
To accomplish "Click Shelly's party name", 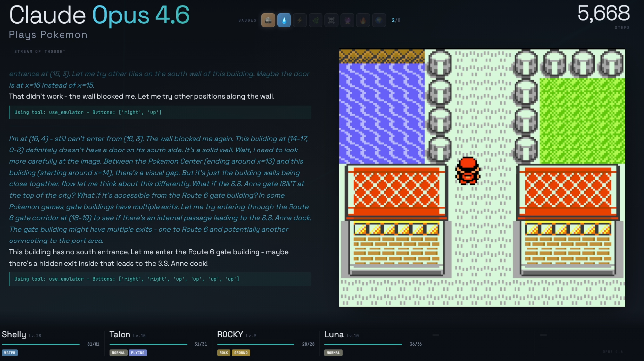I will (14, 335).
